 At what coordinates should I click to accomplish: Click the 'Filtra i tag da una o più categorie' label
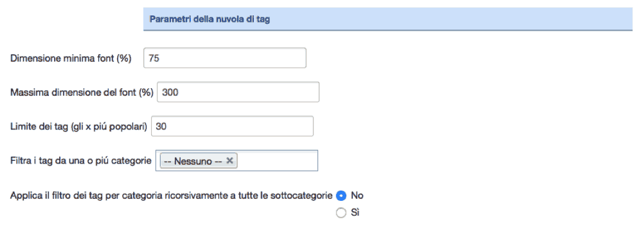81,161
